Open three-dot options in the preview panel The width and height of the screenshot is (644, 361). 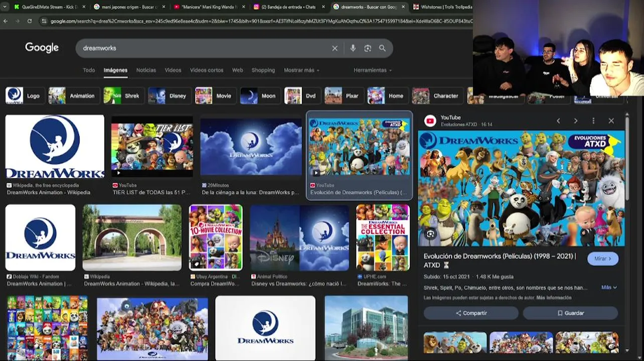coord(593,121)
